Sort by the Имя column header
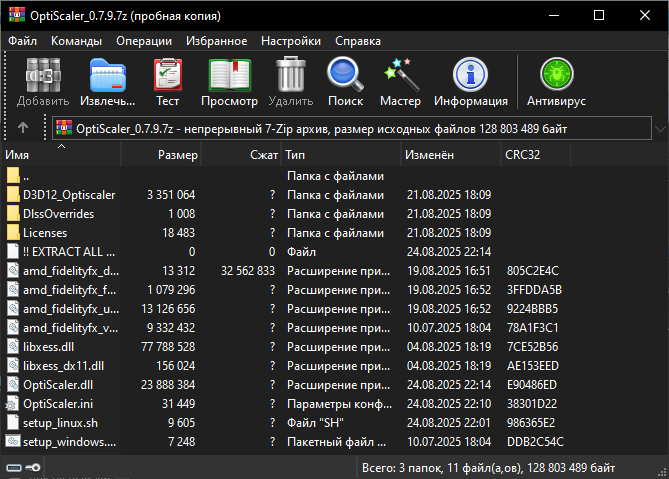Screen dimensions: 669x479 pos(61,155)
